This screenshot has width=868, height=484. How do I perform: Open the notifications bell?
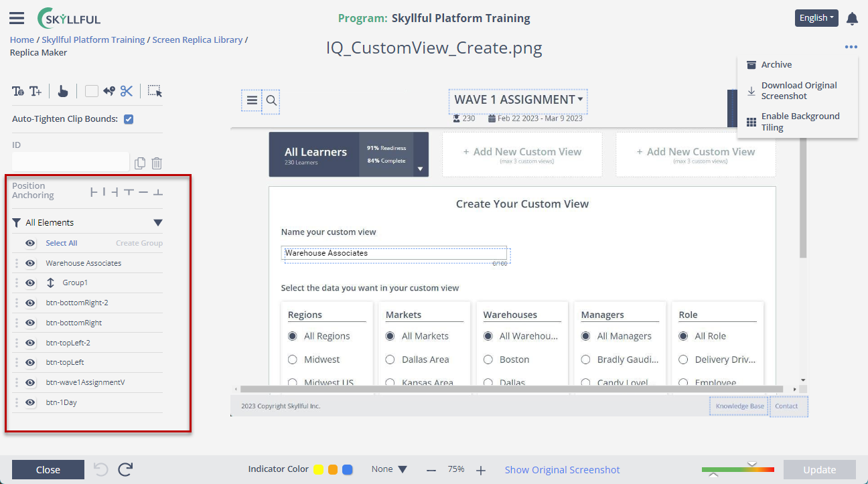point(852,19)
